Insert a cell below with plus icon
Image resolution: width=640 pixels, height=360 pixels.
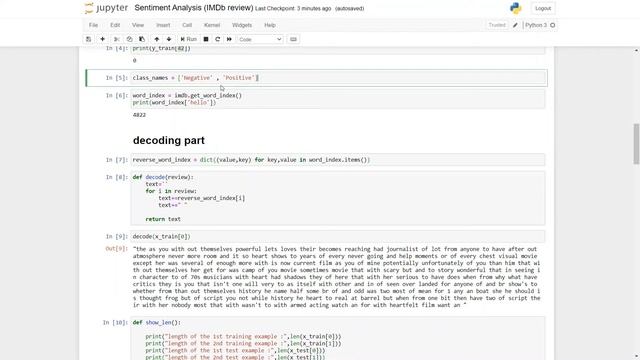pyautogui.click(x=102, y=39)
